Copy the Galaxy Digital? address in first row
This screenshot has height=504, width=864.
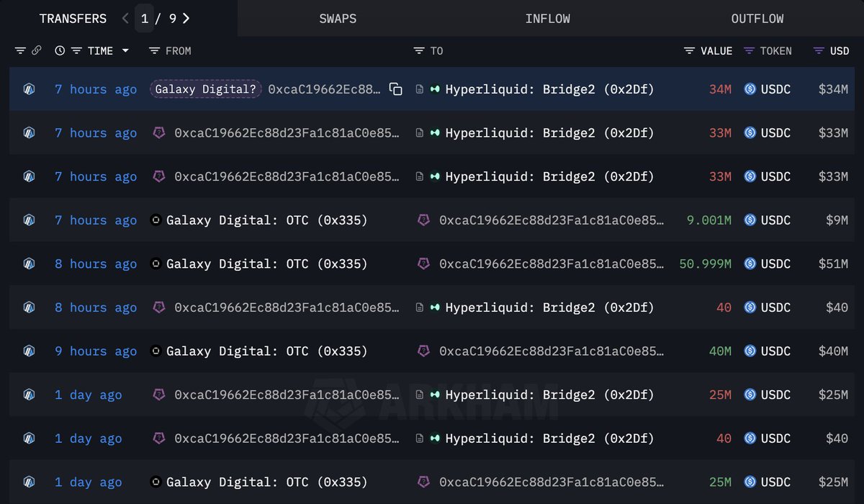[395, 89]
